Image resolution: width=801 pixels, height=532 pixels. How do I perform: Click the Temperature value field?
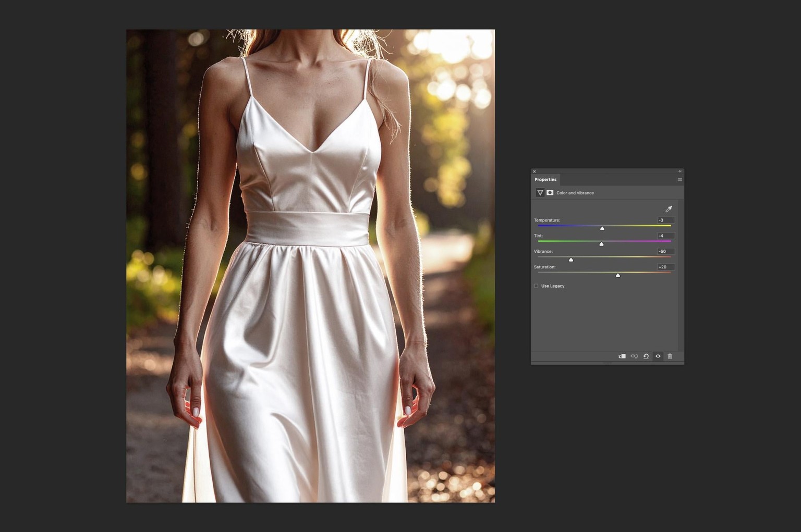click(666, 220)
